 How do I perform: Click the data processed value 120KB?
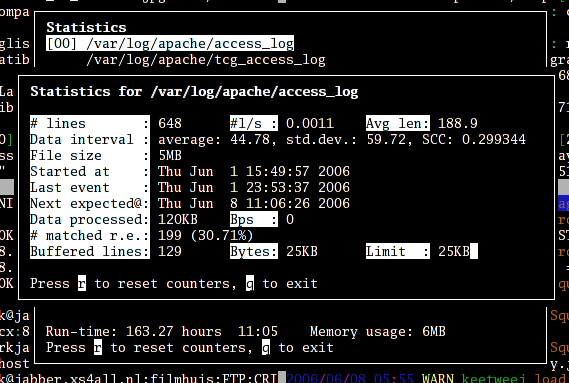pyautogui.click(x=178, y=219)
